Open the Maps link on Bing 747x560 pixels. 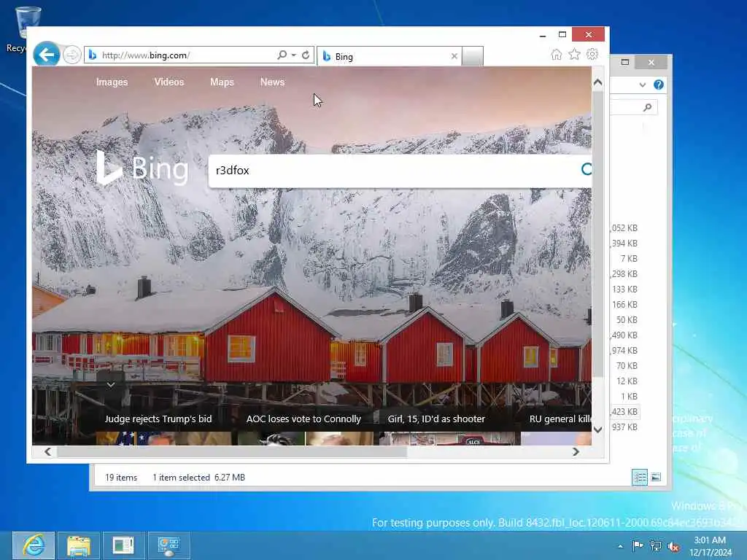(x=222, y=82)
